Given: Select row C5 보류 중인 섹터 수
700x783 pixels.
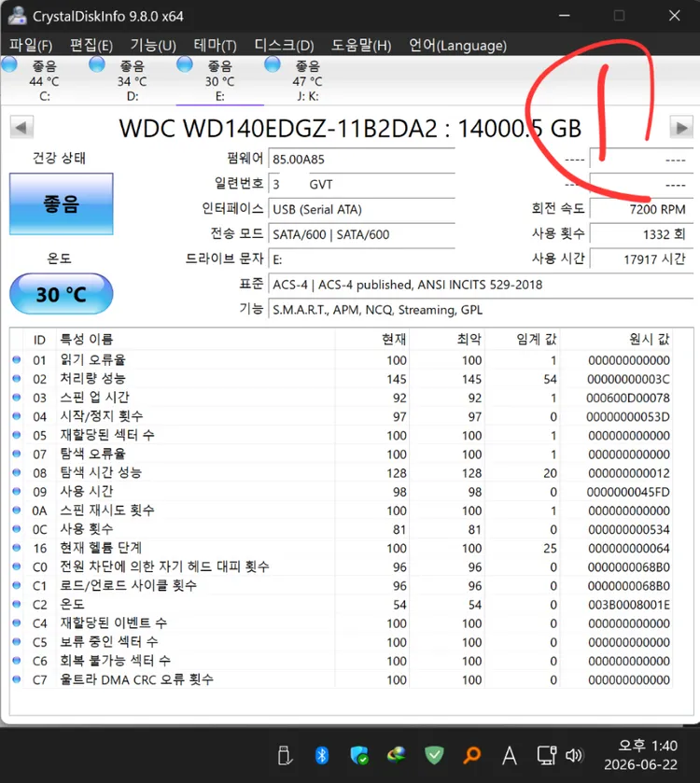Looking at the screenshot, I should coord(342,642).
